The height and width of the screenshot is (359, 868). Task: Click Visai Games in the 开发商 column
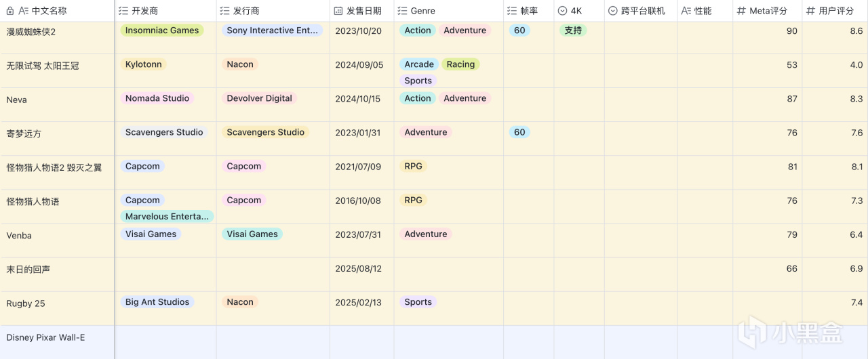tap(151, 234)
